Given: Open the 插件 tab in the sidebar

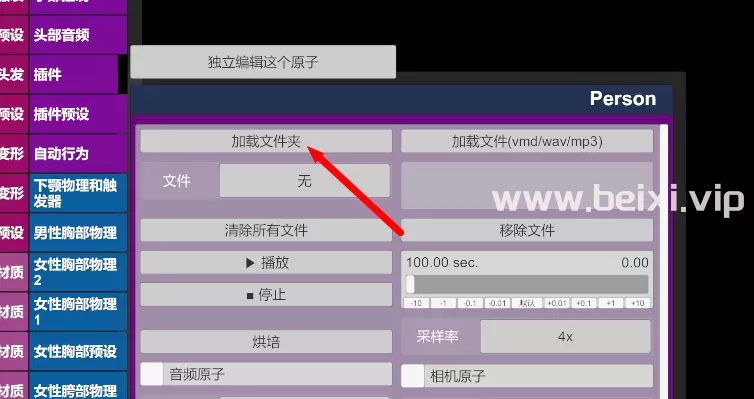Looking at the screenshot, I should (x=74, y=75).
